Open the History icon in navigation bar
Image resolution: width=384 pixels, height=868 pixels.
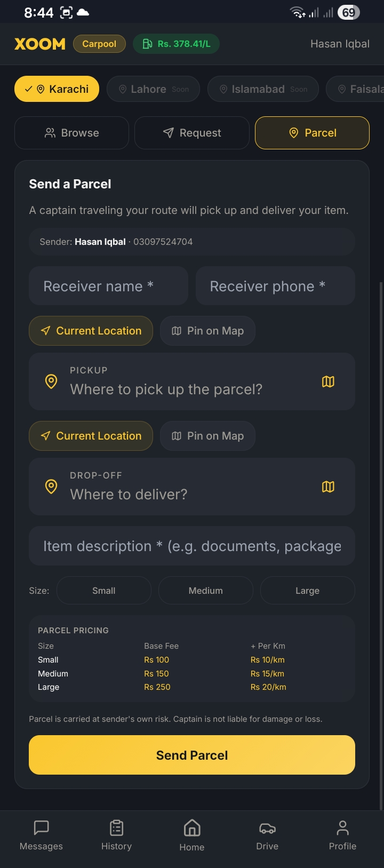point(116,828)
